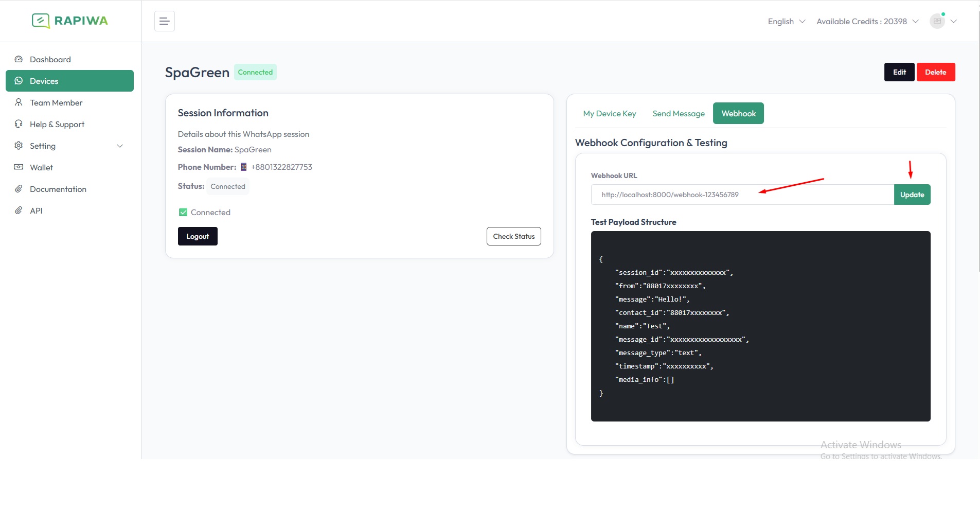Screen dimensions: 980x527
Task: Open Dashboard via its sidebar icon
Action: coord(19,59)
